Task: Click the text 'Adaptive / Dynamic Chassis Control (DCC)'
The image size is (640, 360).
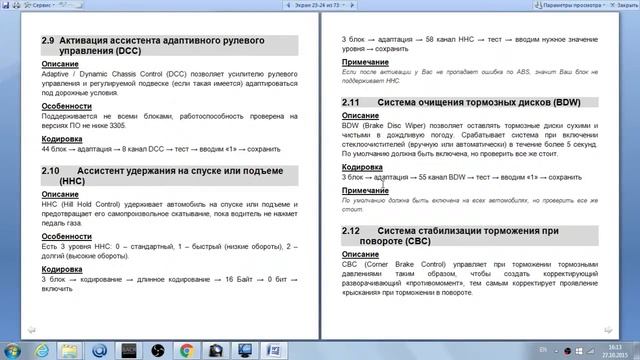Action: tap(114, 74)
